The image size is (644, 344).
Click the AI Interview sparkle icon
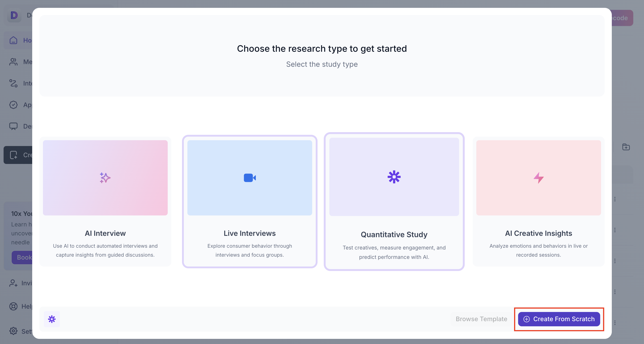click(x=105, y=178)
